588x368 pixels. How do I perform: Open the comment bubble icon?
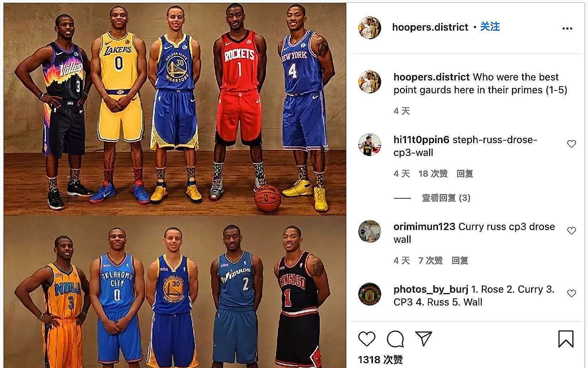pos(395,339)
